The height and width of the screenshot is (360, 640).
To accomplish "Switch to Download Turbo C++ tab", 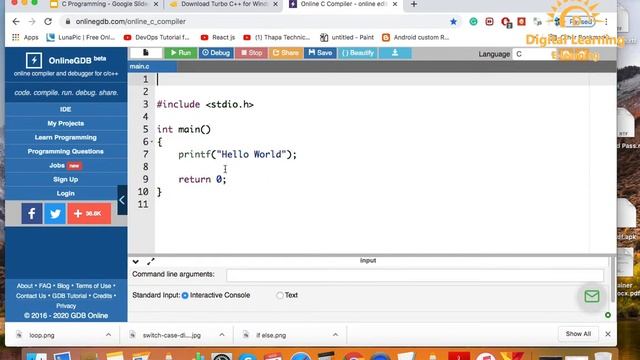I will [224, 4].
